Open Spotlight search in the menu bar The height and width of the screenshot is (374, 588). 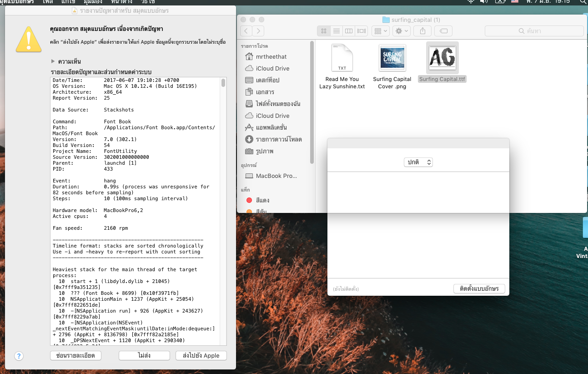[x=583, y=2]
